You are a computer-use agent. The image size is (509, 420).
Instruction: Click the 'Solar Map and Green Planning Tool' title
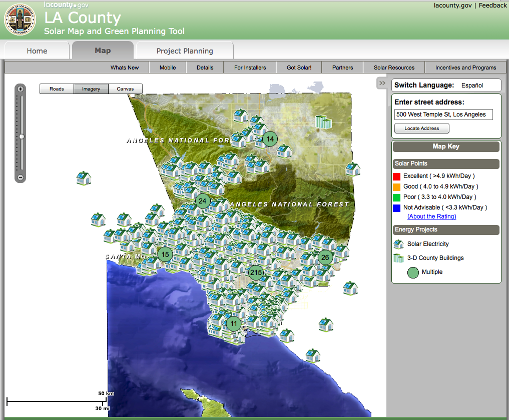[x=114, y=31]
